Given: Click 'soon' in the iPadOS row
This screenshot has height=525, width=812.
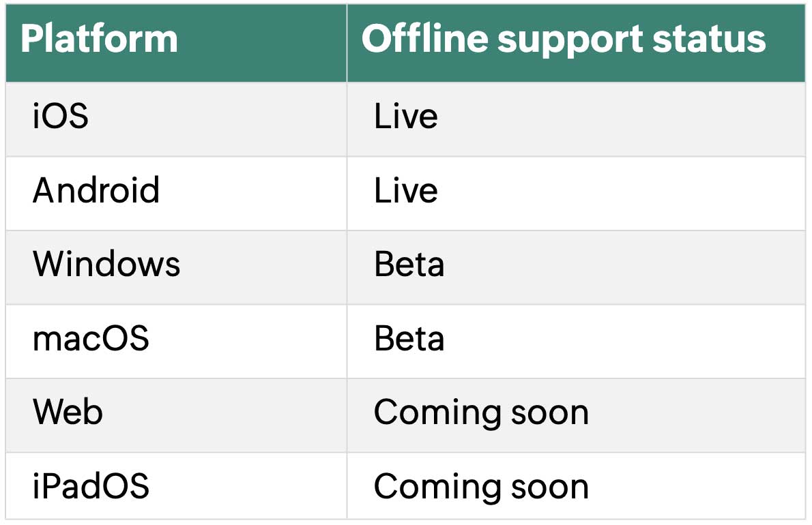Looking at the screenshot, I should pyautogui.click(x=550, y=487).
